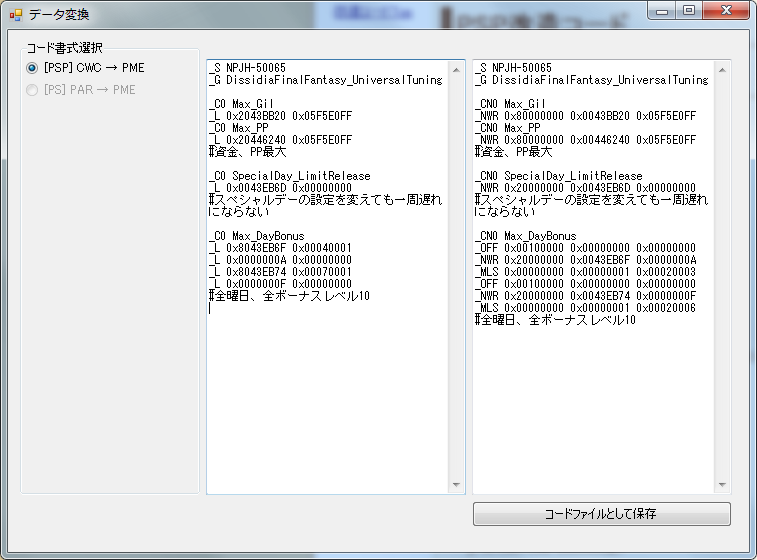Click '_CN0 Max_DayBonus' in right box
757x560 pixels.
coord(526,236)
